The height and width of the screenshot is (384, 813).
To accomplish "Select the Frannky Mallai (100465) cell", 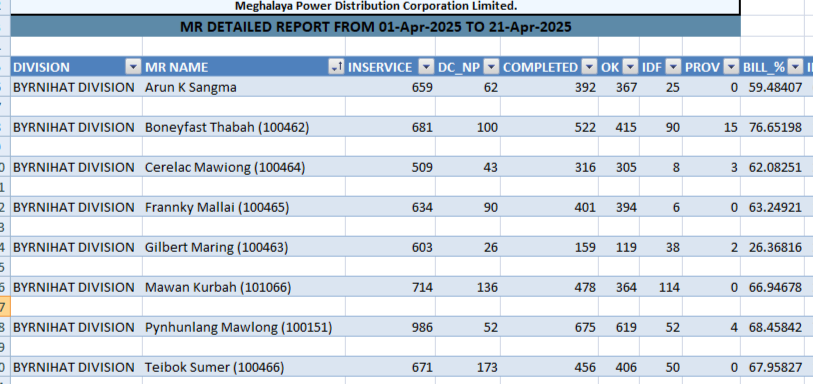I will point(244,207).
